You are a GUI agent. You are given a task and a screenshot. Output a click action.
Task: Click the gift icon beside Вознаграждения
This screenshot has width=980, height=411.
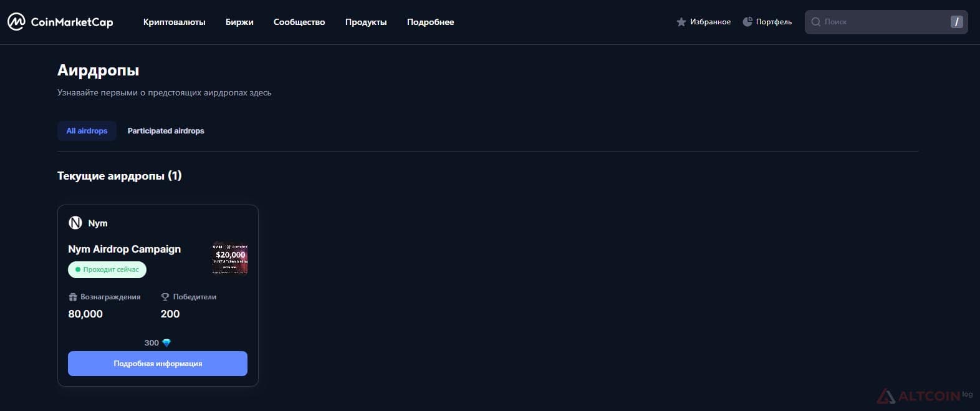pos(73,297)
